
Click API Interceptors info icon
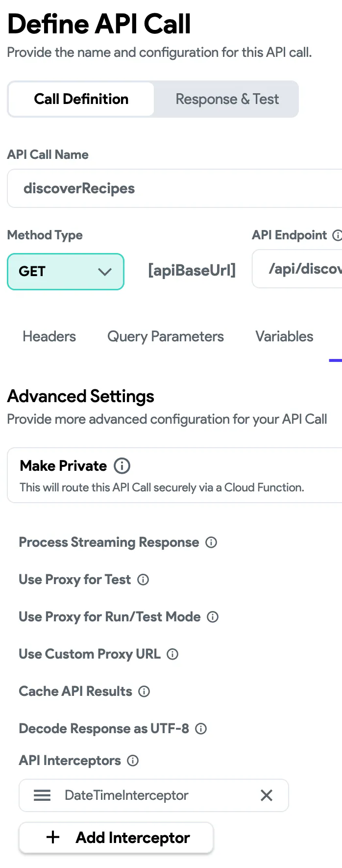coord(133,761)
